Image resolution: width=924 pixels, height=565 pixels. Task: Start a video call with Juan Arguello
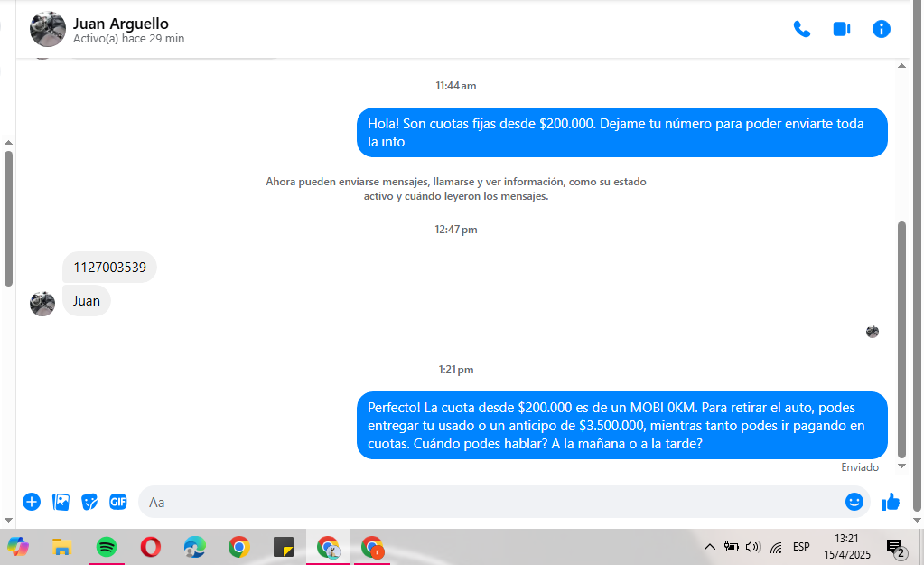click(x=842, y=29)
